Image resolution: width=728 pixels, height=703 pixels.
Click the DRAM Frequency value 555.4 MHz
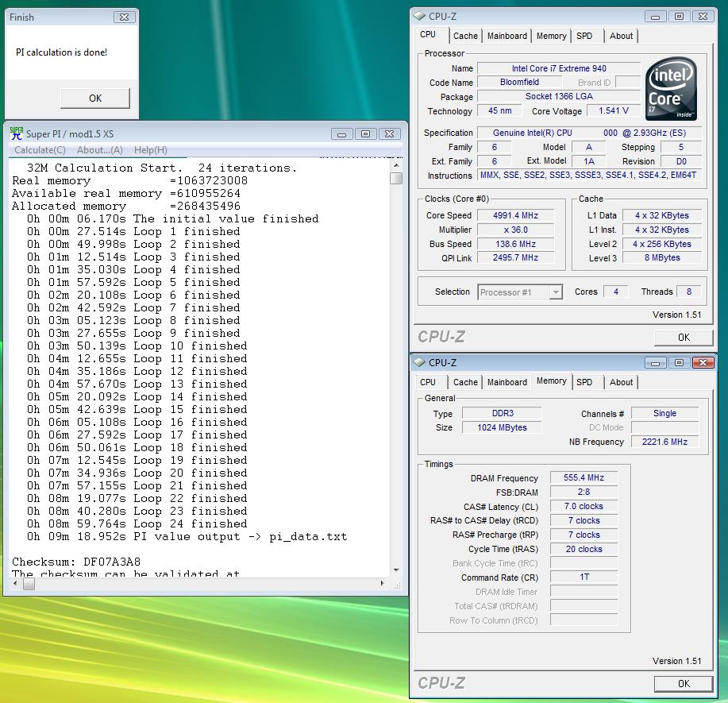pyautogui.click(x=584, y=477)
